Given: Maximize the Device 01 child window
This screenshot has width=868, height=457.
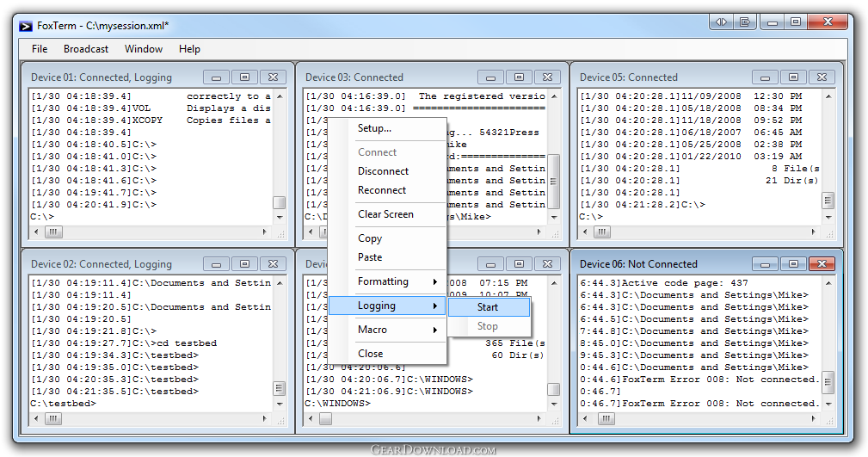Looking at the screenshot, I should point(244,77).
